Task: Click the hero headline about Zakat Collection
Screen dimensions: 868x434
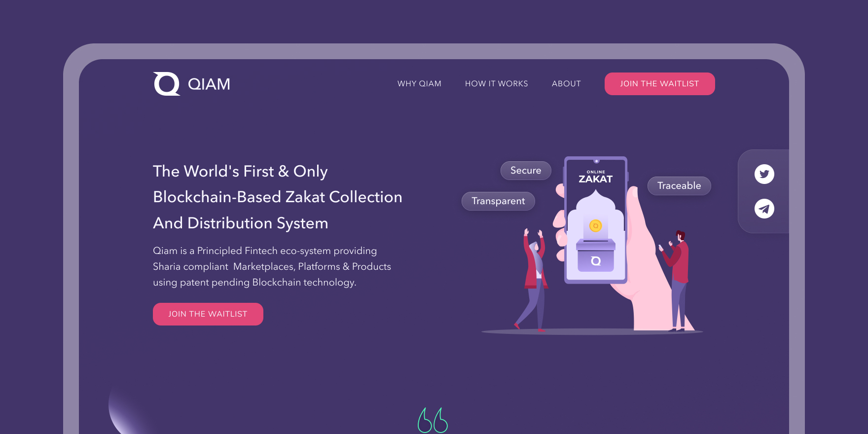Action: point(278,197)
